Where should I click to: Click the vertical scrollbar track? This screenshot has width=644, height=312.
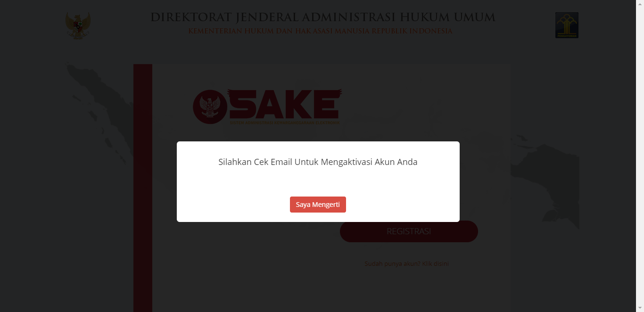pyautogui.click(x=640, y=156)
